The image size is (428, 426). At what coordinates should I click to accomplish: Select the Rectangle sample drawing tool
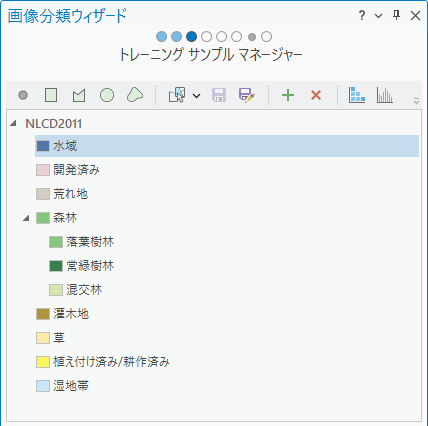click(51, 95)
